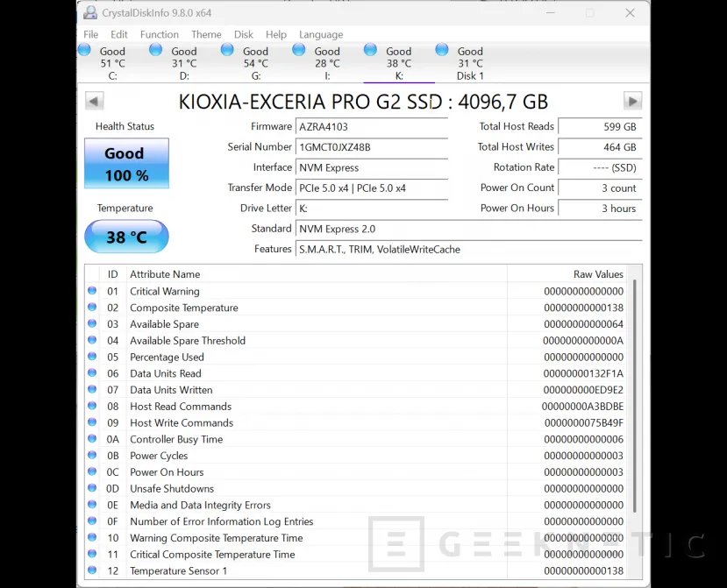Click the right arrow to view next drive
The image size is (727, 588).
pos(632,101)
